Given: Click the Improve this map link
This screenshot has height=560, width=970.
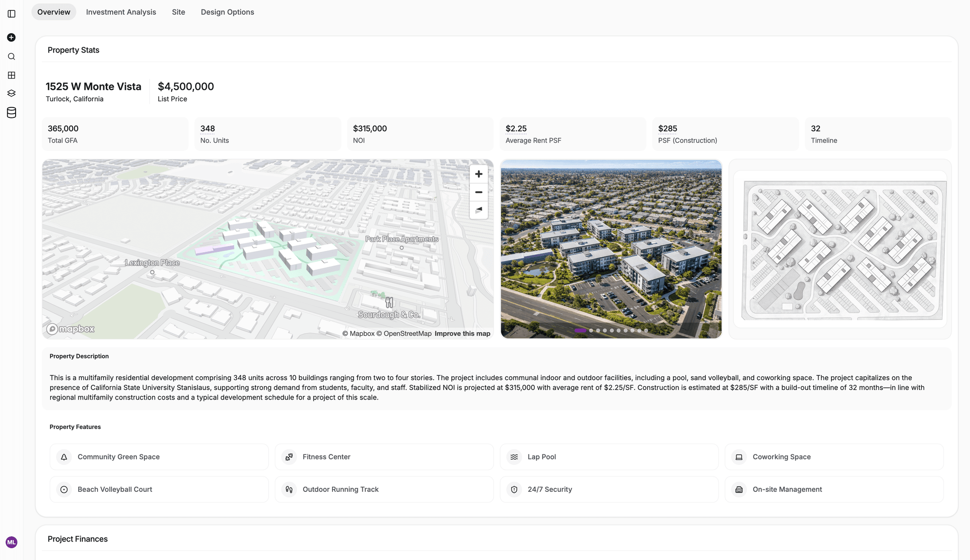Looking at the screenshot, I should (462, 334).
